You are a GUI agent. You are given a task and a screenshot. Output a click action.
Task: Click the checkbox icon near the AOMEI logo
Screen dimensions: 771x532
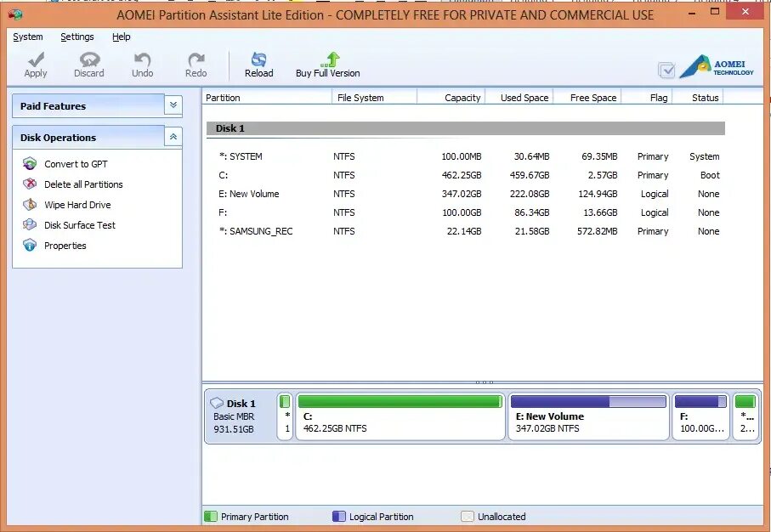667,71
